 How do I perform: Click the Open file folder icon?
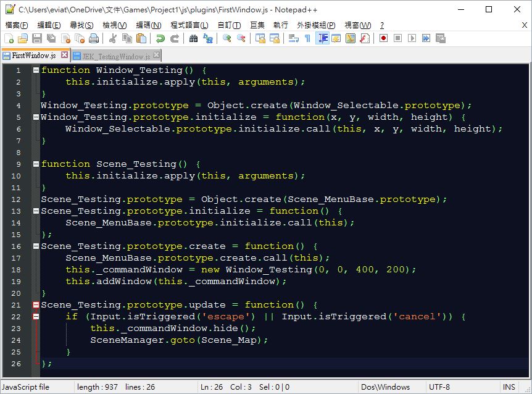coord(23,38)
